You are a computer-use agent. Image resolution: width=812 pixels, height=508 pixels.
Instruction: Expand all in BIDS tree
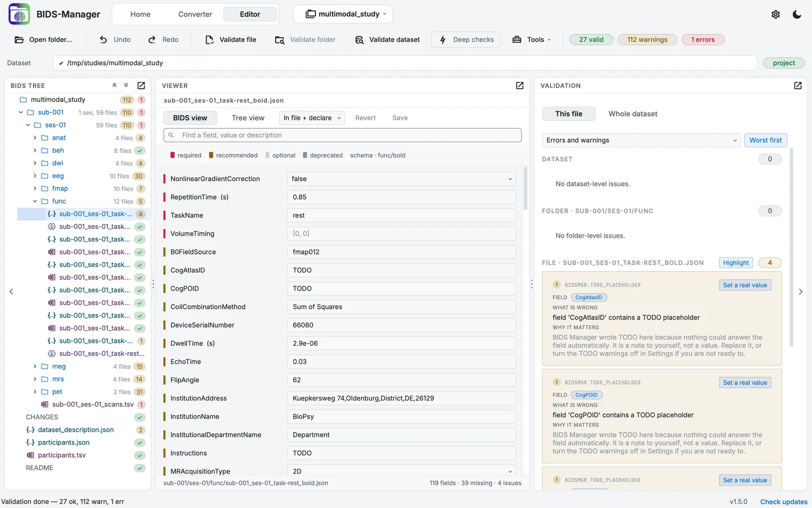(126, 85)
